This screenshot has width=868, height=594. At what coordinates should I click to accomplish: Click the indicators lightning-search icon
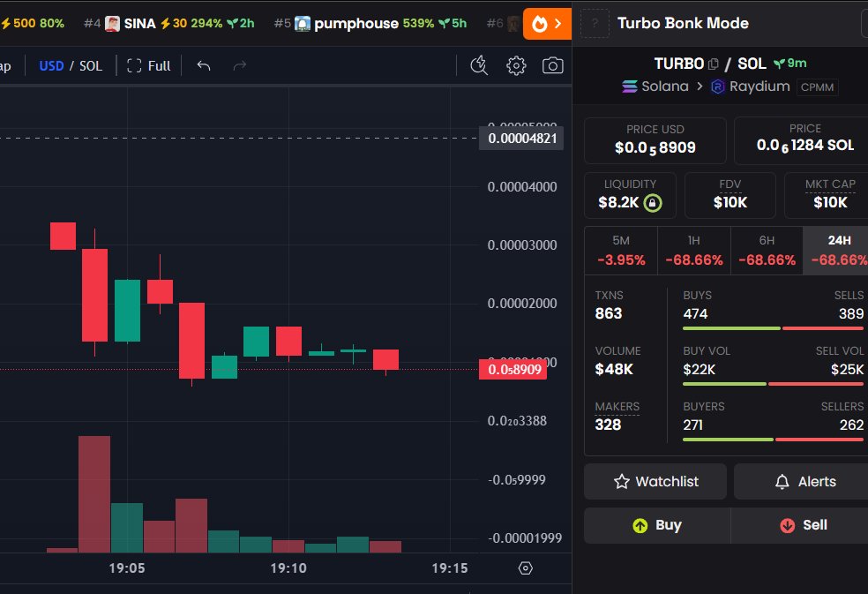[479, 66]
